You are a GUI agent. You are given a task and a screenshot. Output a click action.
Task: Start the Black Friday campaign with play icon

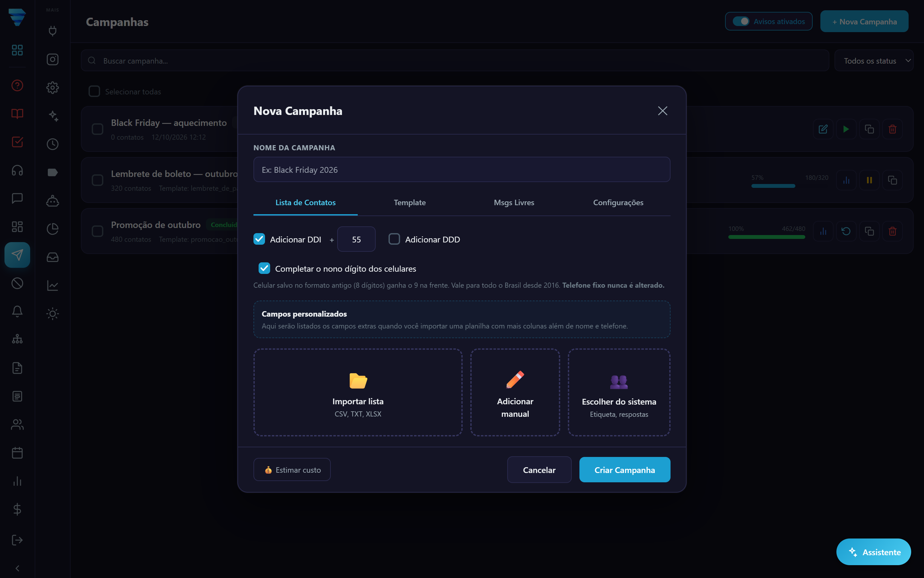[846, 129]
